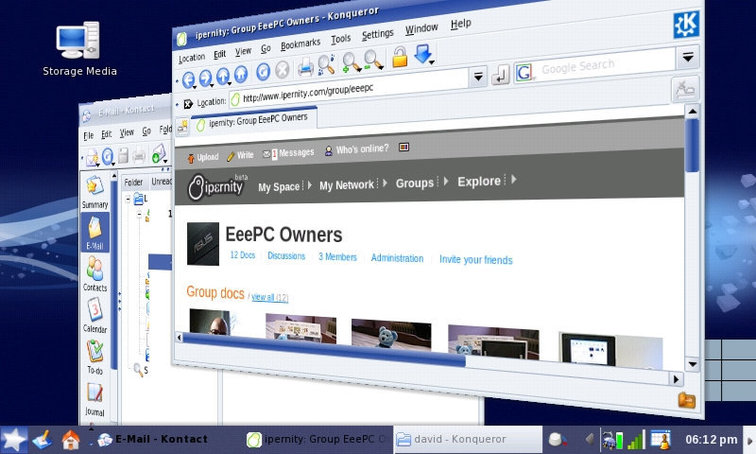Click the home folder icon in taskbar
Viewport: 756px width, 454px height.
(70, 439)
